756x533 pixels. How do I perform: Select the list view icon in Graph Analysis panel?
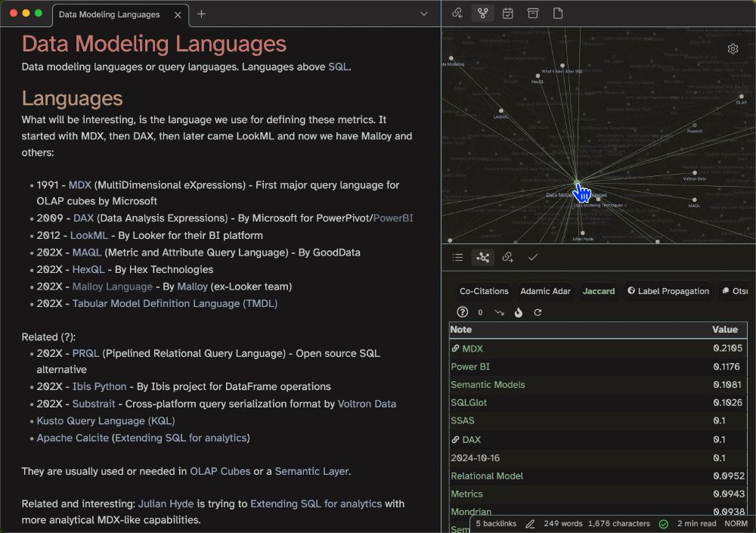tap(457, 257)
